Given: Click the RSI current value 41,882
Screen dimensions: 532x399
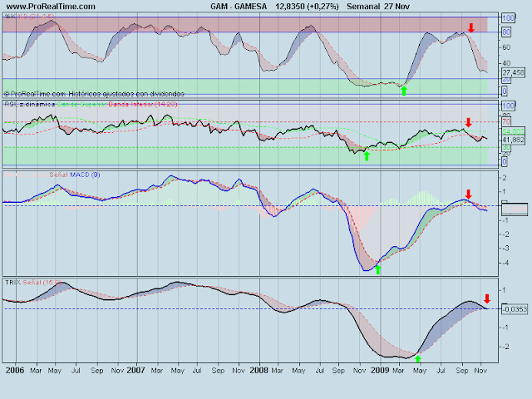Looking at the screenshot, I should point(513,140).
